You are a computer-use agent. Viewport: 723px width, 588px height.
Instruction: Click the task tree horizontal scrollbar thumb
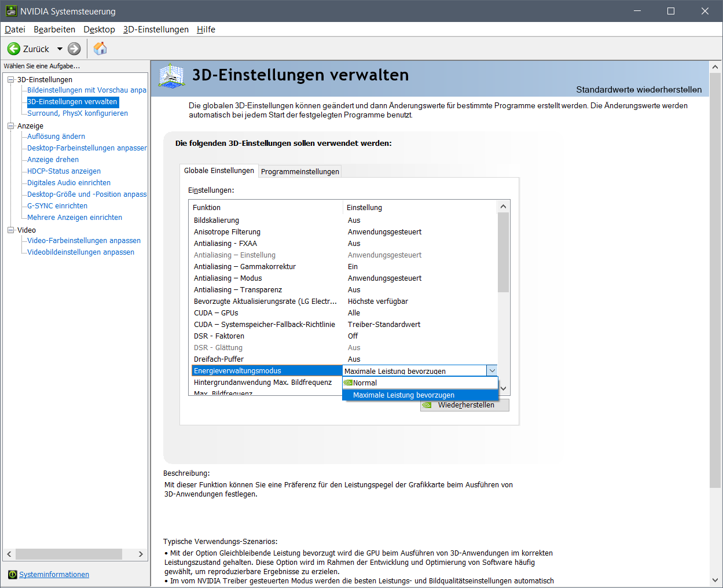click(x=69, y=554)
